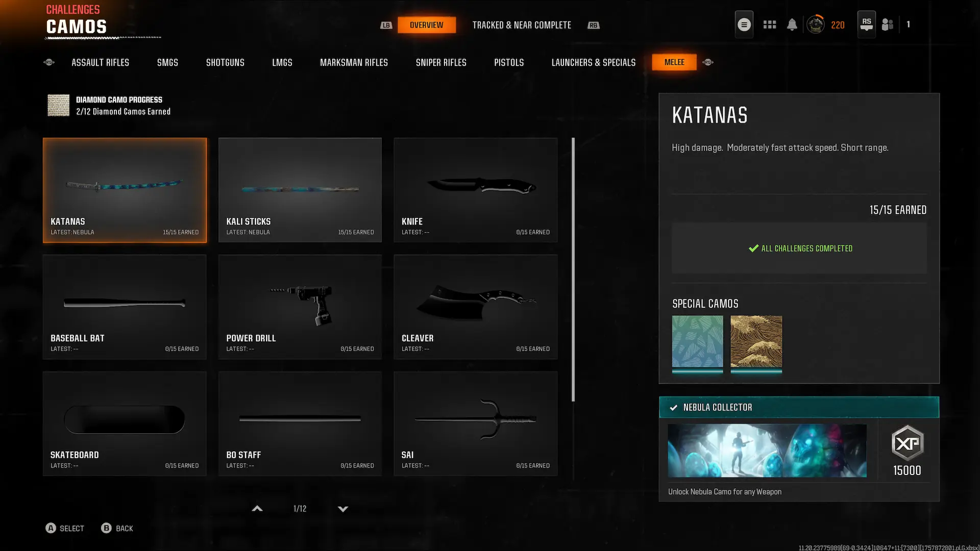Select the gold wave special camo swatch
980x551 pixels.
(x=756, y=341)
